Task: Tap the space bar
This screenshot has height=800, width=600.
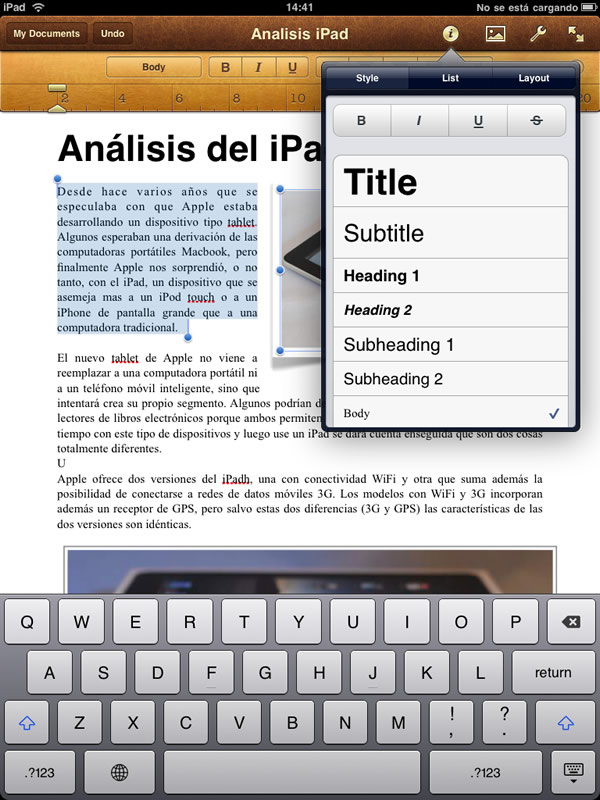Action: (292, 772)
